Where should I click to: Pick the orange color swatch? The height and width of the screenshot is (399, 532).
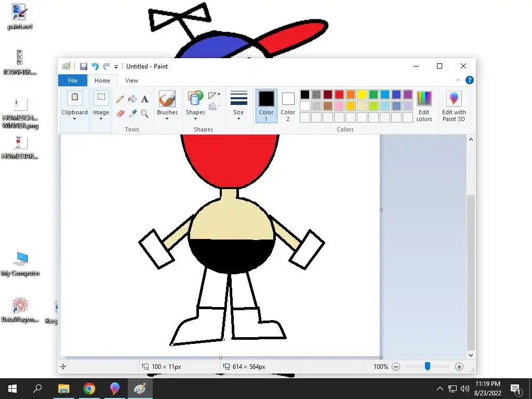351,95
